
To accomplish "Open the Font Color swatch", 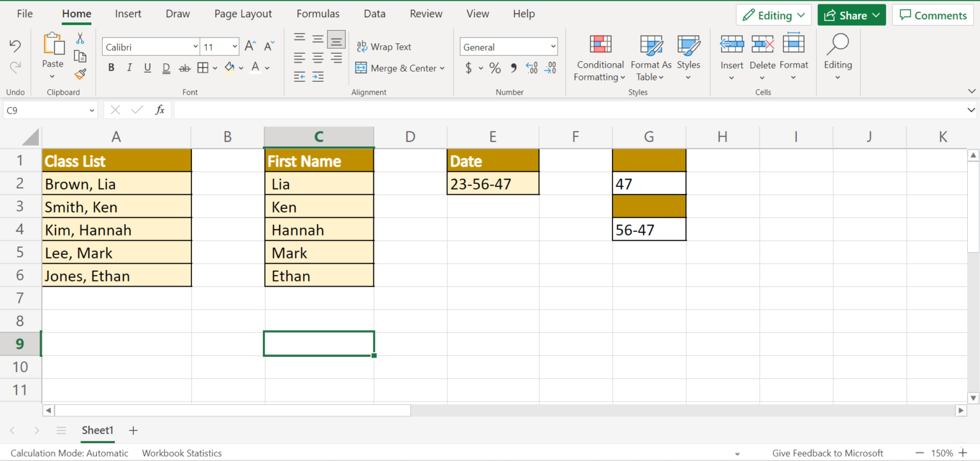I will pos(254,68).
